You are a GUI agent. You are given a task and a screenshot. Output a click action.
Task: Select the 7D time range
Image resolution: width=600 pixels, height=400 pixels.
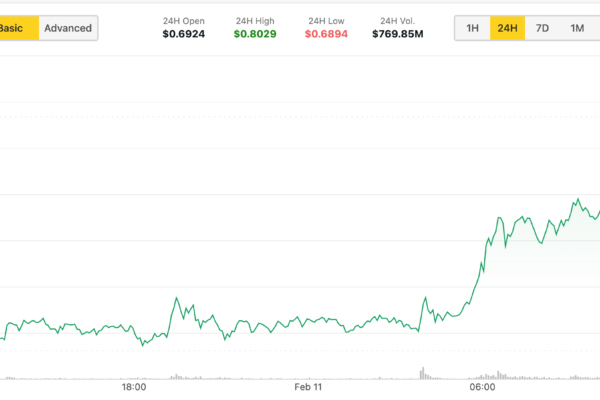point(542,28)
